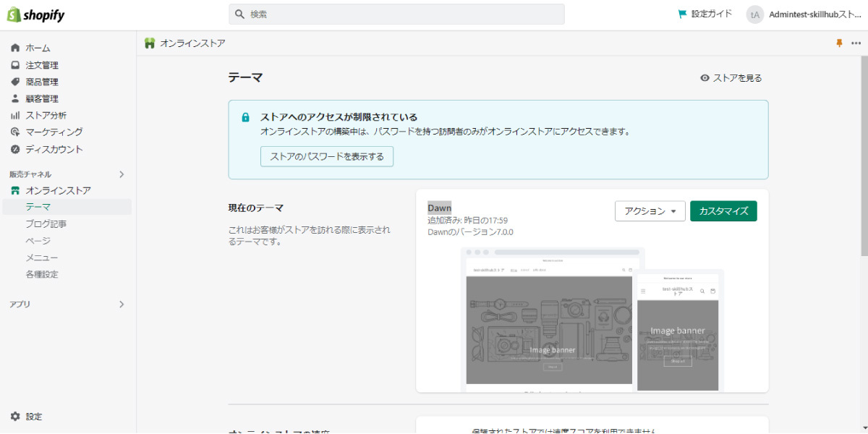Click the lock icon in the access banner
Image resolution: width=868 pixels, height=434 pixels.
[x=246, y=117]
